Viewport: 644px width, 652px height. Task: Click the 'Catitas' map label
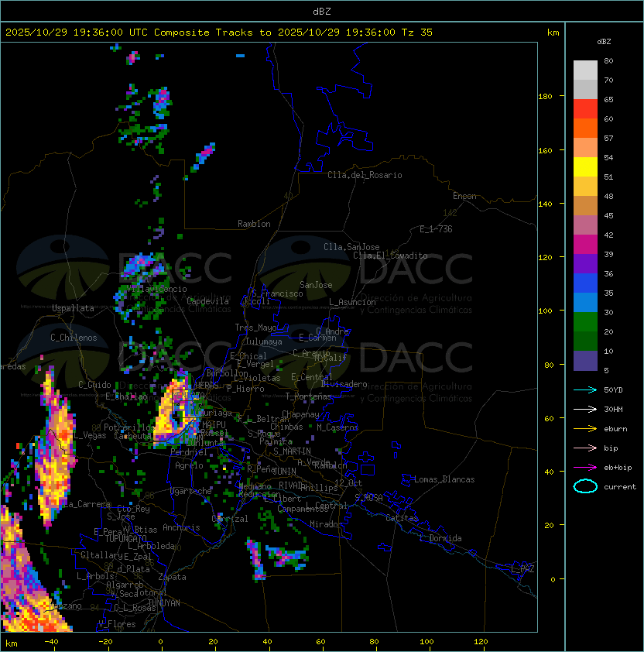[x=402, y=518]
